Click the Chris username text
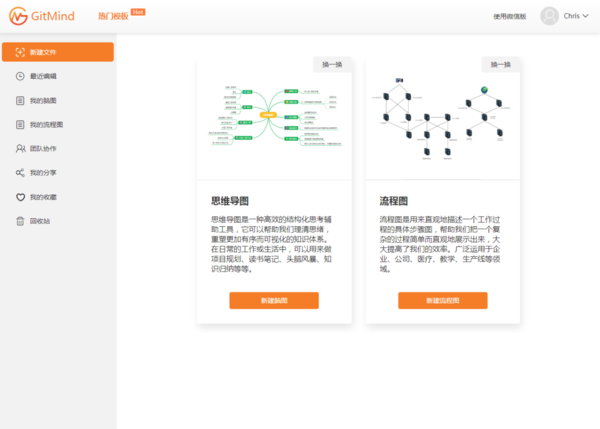 (x=571, y=16)
